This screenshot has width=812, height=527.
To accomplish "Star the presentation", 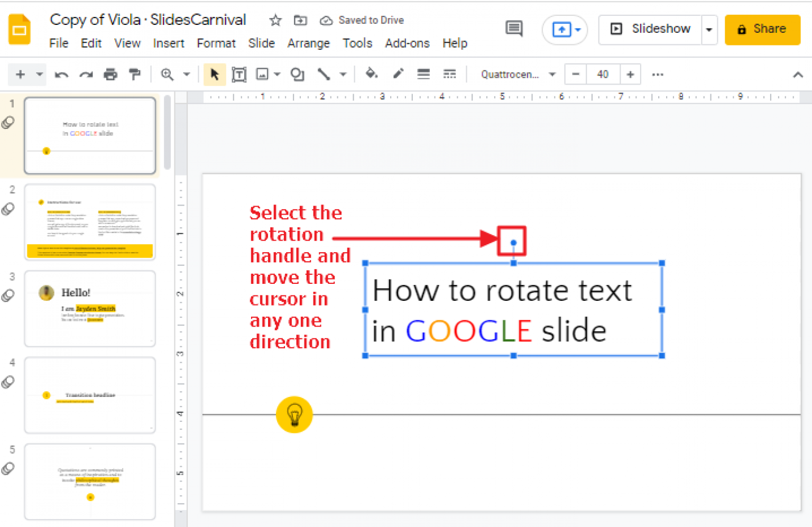I will click(x=275, y=20).
